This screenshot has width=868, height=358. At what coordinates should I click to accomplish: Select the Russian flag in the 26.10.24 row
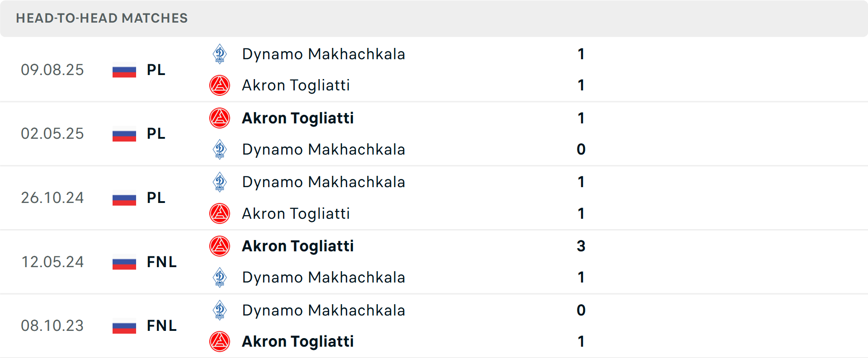click(124, 198)
